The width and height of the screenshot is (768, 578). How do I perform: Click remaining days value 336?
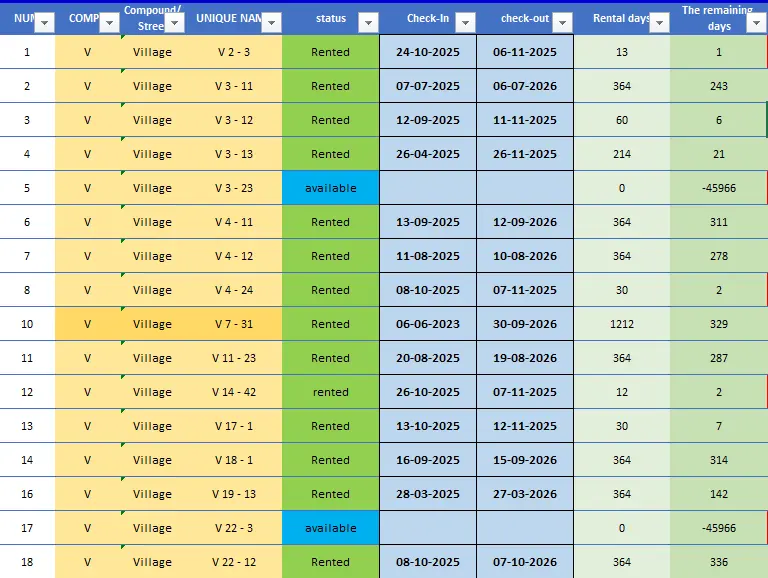(719, 562)
